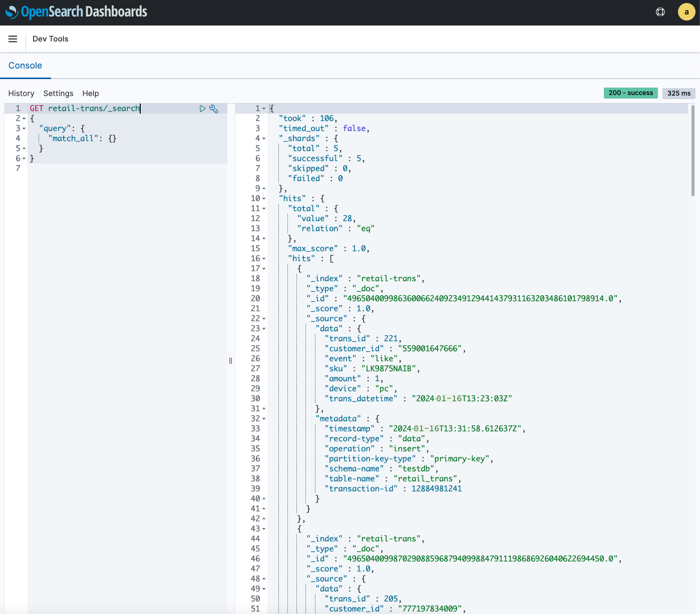Screen dimensions: 700x614
Task: Open the user avatar menu
Action: pos(686,12)
